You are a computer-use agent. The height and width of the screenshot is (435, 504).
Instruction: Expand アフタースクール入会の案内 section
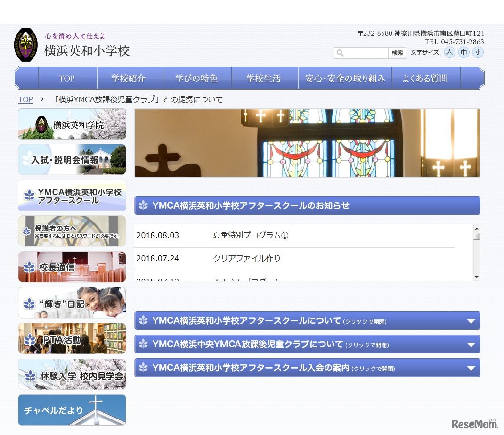307,368
